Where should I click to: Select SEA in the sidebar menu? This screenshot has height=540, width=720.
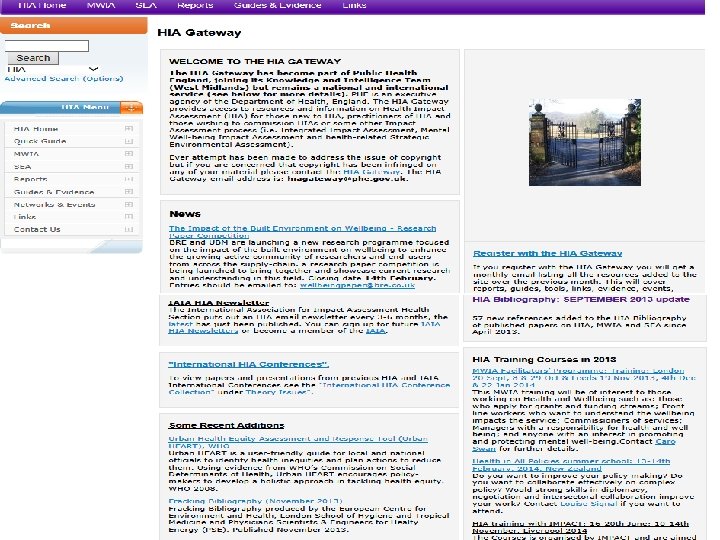click(x=22, y=167)
